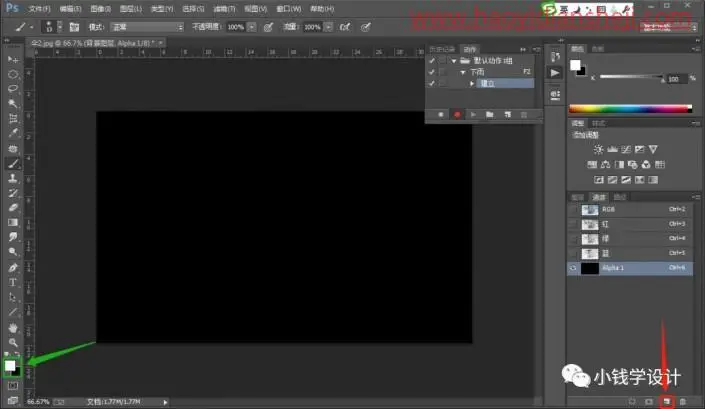Select the Elliptical Marquee tool

coord(13,74)
